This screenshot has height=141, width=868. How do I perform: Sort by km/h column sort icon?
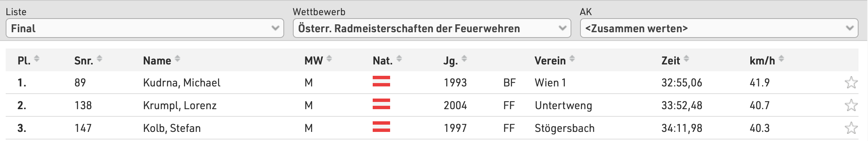point(781,59)
